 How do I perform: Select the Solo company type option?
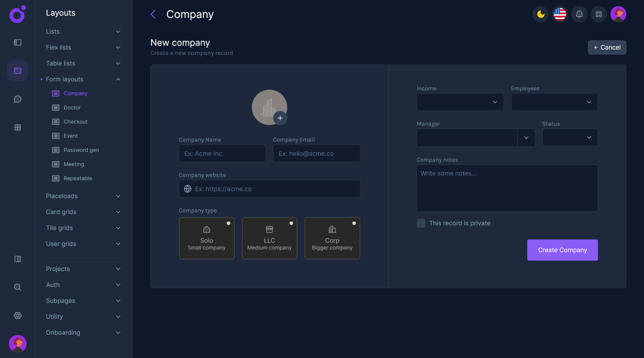[x=207, y=238]
